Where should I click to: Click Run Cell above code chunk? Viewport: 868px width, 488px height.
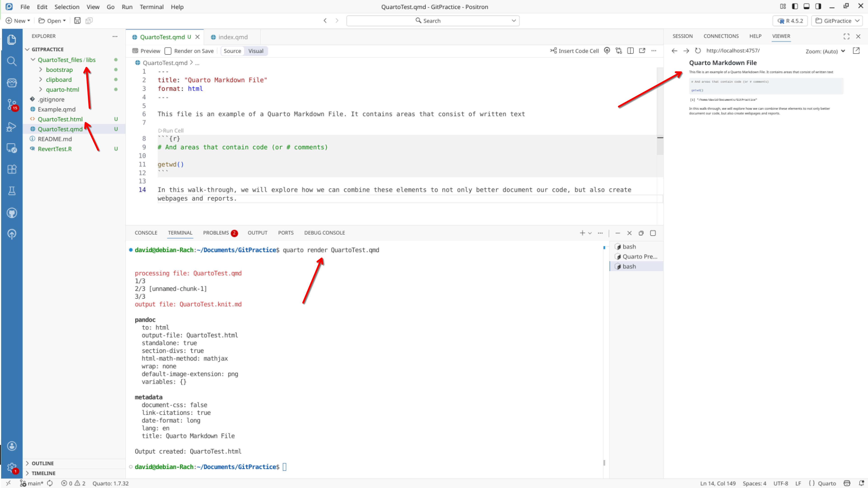tap(171, 131)
